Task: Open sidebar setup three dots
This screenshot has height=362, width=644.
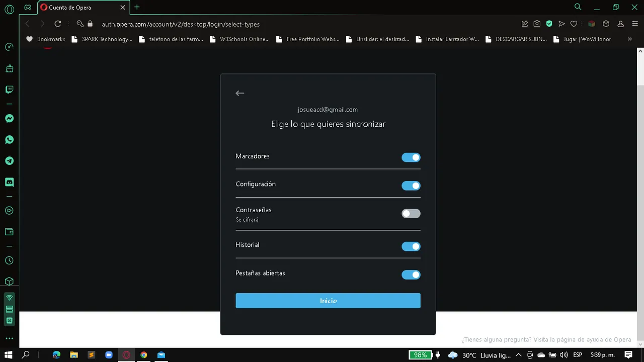Action: (x=9, y=338)
